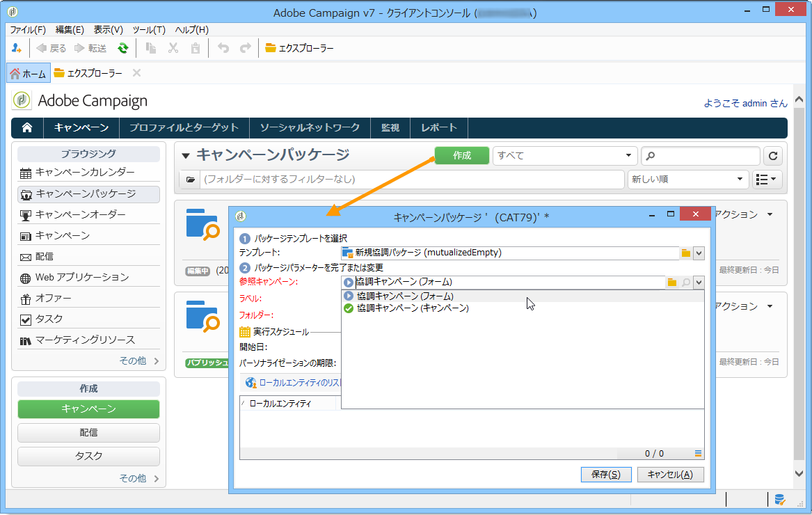Open キャンペーンオーダー in sidebar
812x515 pixels.
(x=88, y=214)
